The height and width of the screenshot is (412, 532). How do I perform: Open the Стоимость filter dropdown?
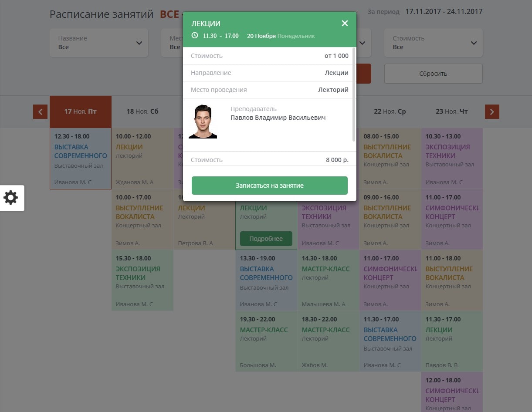[x=433, y=43]
